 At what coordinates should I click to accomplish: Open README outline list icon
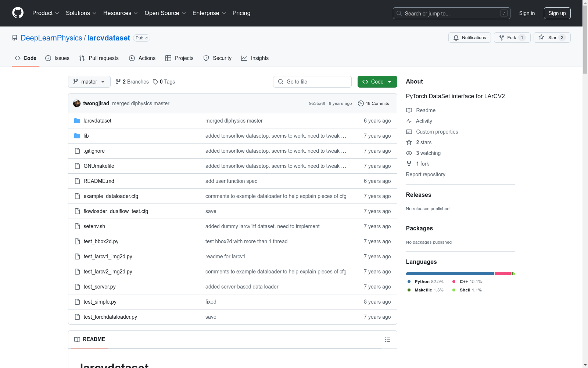click(x=388, y=340)
